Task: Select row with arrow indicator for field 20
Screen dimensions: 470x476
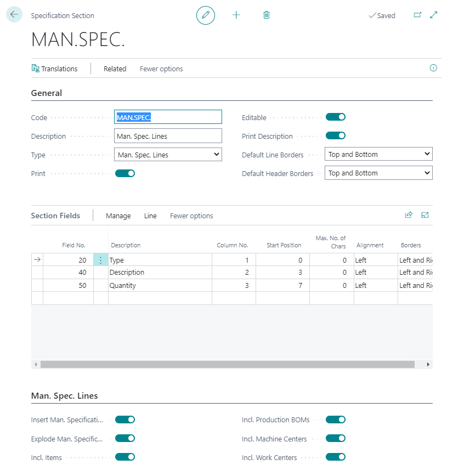Action: pyautogui.click(x=37, y=260)
